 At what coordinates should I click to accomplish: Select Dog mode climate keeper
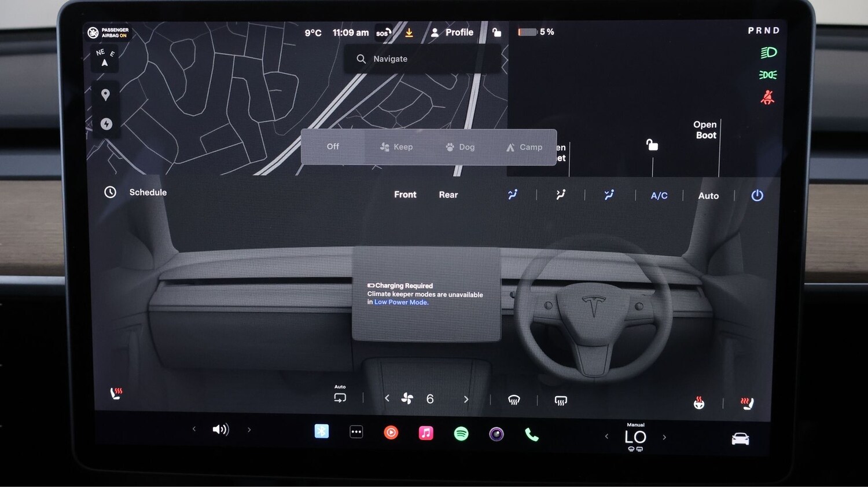pos(461,147)
